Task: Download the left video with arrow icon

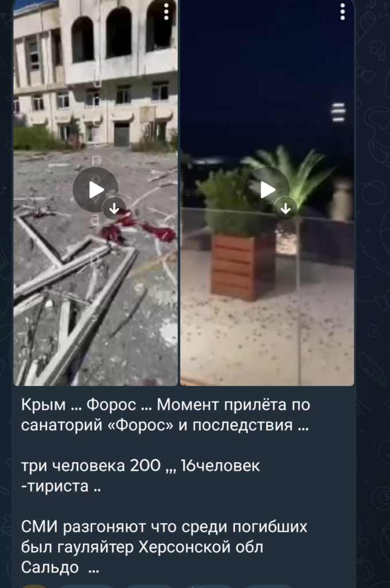Action: (x=114, y=208)
